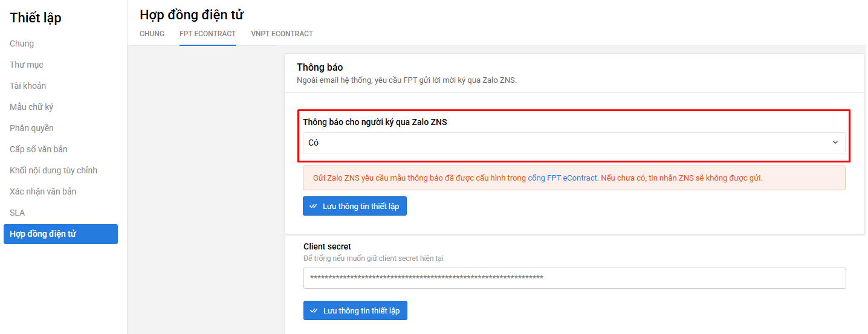
Task: Click the dropdown chevron next to Có
Action: [x=835, y=143]
